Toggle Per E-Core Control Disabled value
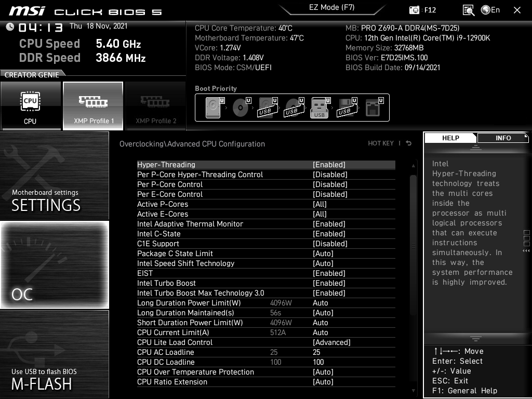Screen dimensions: 532x399 coord(330,194)
